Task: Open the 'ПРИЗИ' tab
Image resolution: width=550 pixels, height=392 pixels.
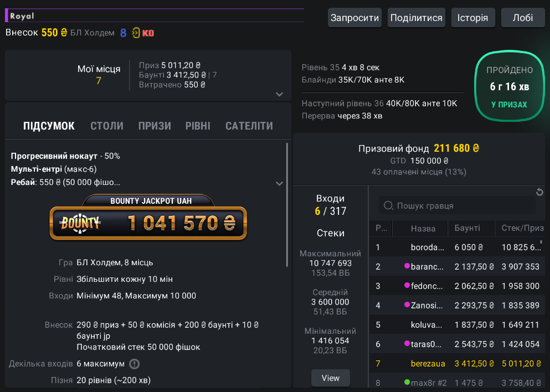Action: click(x=155, y=126)
